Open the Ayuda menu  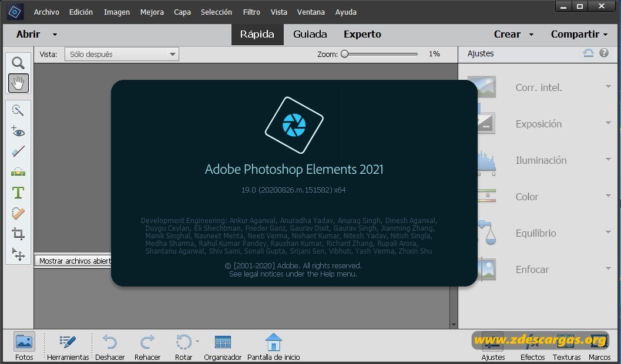(x=345, y=12)
